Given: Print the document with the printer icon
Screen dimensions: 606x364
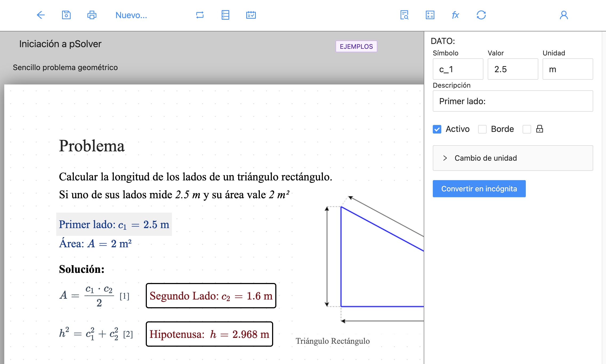Looking at the screenshot, I should coord(92,15).
